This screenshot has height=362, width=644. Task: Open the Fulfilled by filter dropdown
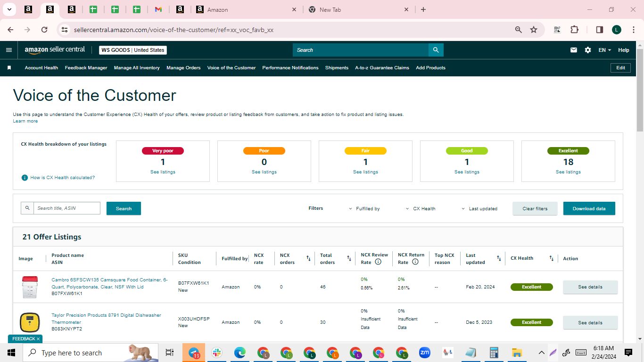pos(364,208)
